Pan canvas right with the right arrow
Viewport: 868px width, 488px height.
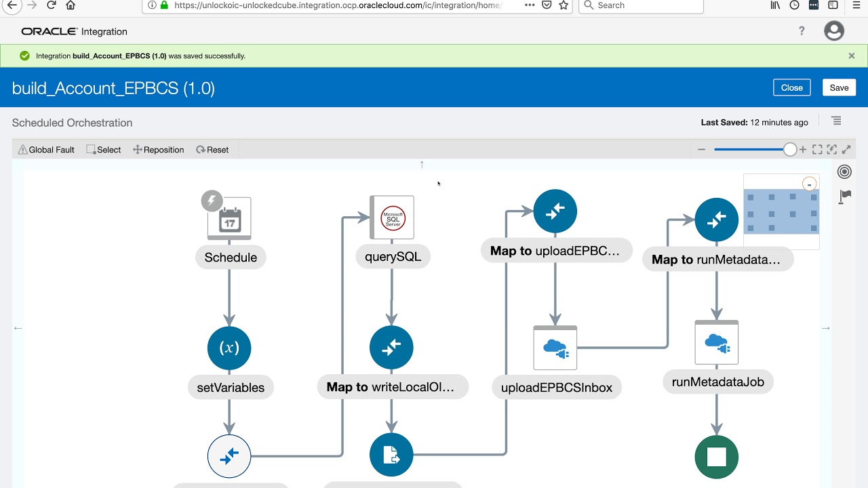click(x=825, y=328)
